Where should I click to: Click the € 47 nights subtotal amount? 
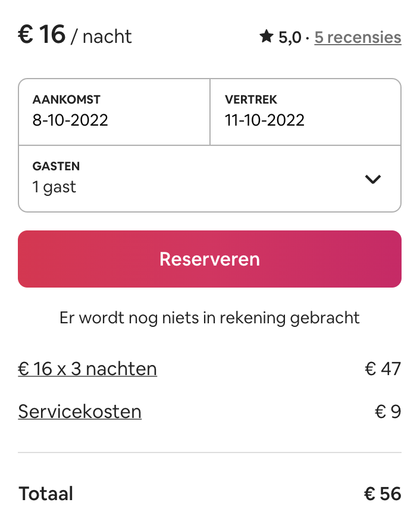383,369
